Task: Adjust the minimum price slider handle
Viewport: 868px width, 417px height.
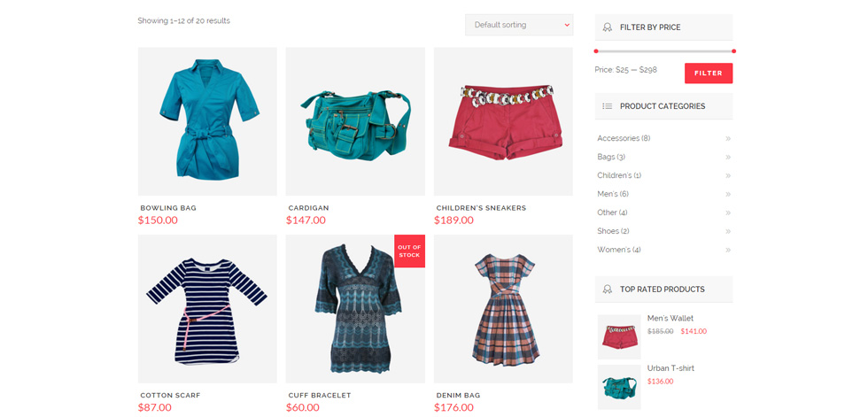Action: (595, 51)
